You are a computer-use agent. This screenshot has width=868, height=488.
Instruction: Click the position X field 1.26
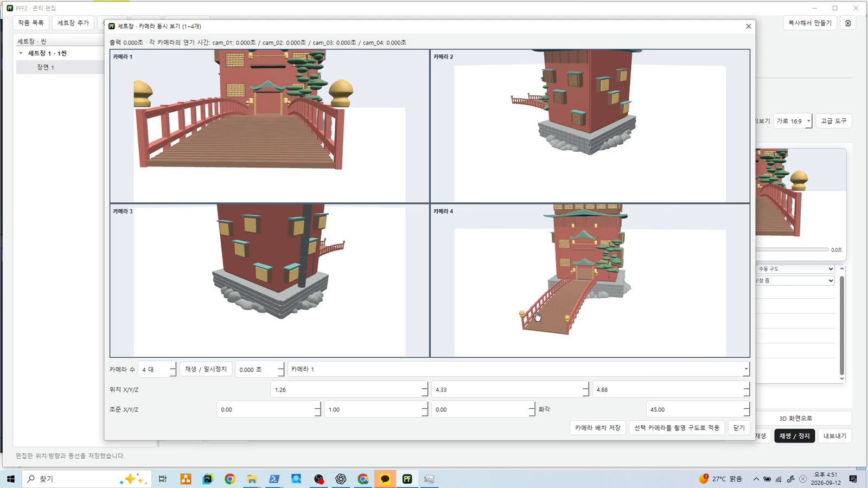tap(349, 389)
